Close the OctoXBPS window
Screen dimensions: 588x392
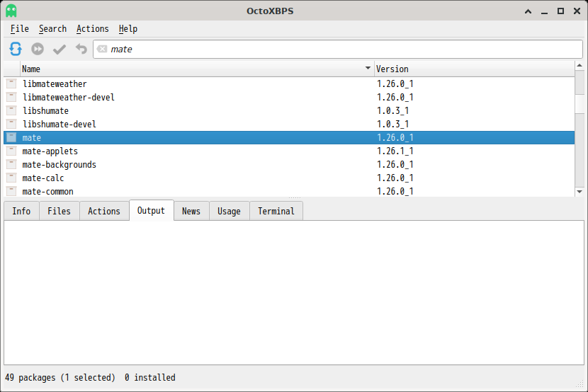coord(577,11)
